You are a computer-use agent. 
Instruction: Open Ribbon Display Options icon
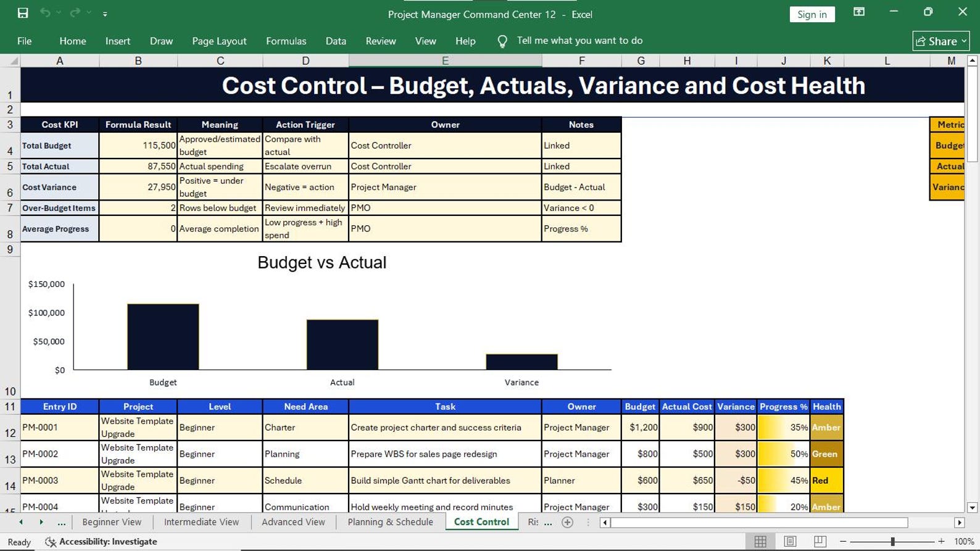(x=858, y=12)
